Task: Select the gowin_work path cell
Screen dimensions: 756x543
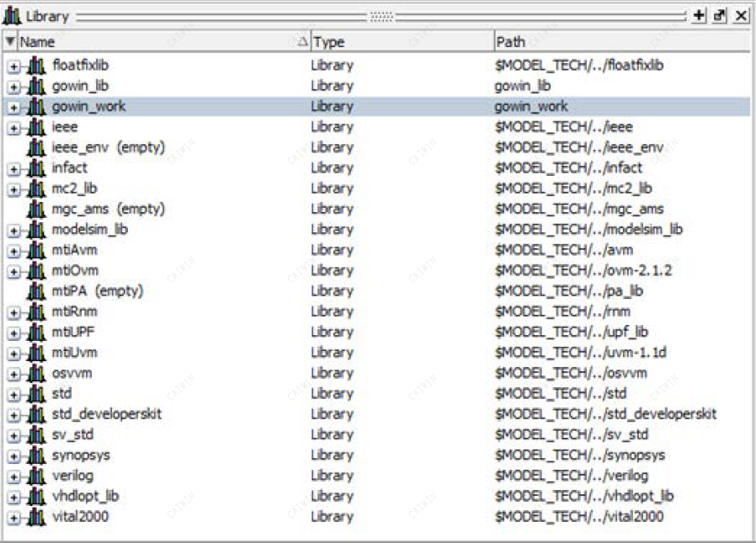Action: point(531,107)
